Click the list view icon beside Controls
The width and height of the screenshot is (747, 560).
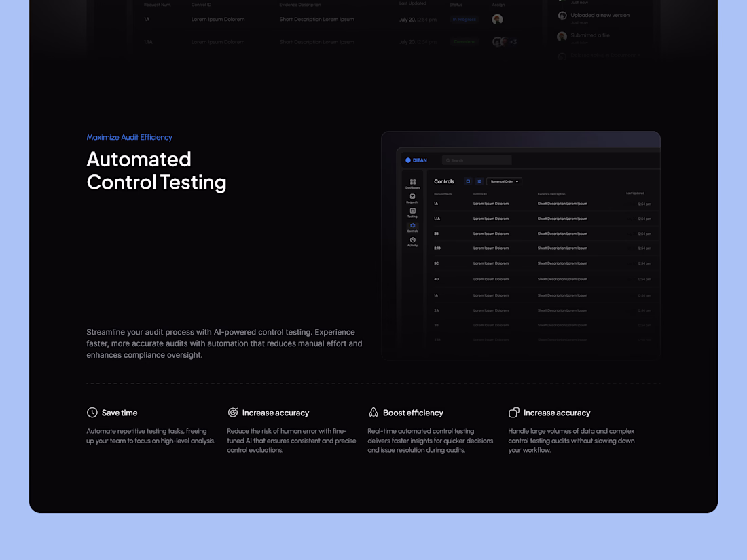coord(479,181)
